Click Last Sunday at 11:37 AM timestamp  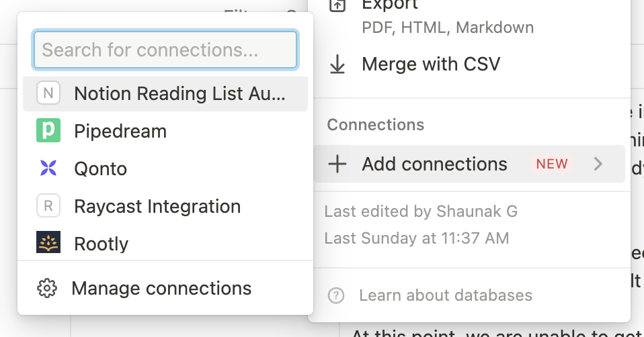(417, 238)
